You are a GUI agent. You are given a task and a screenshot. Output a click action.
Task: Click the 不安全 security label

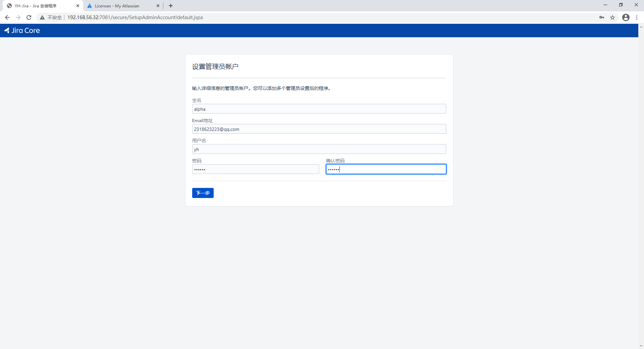coord(55,17)
